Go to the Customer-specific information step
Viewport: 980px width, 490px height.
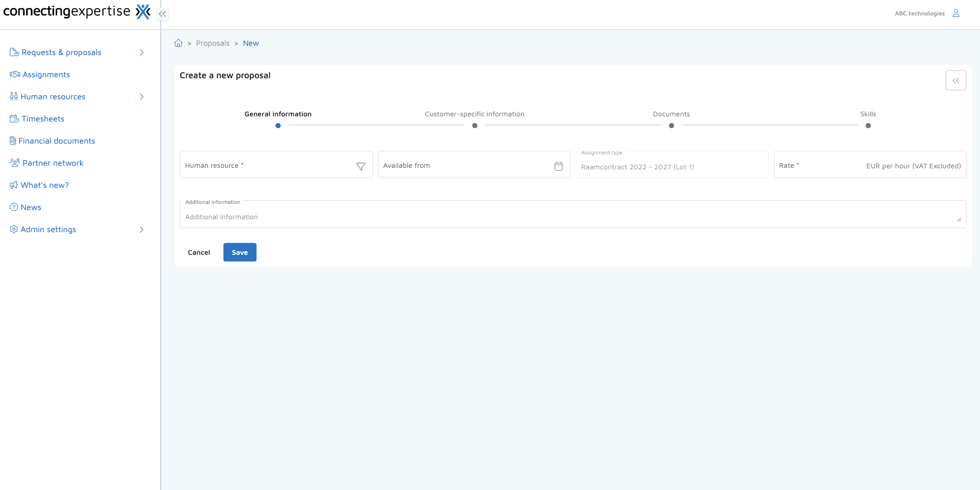click(x=474, y=125)
